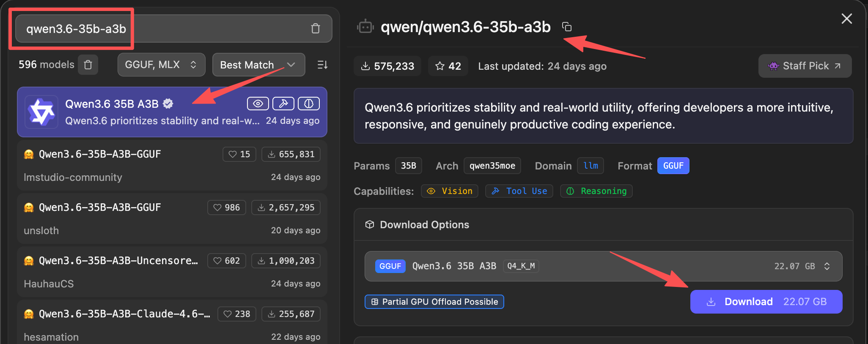Open the sort order icon beside Best Match
The image size is (868, 344).
pyautogui.click(x=322, y=65)
